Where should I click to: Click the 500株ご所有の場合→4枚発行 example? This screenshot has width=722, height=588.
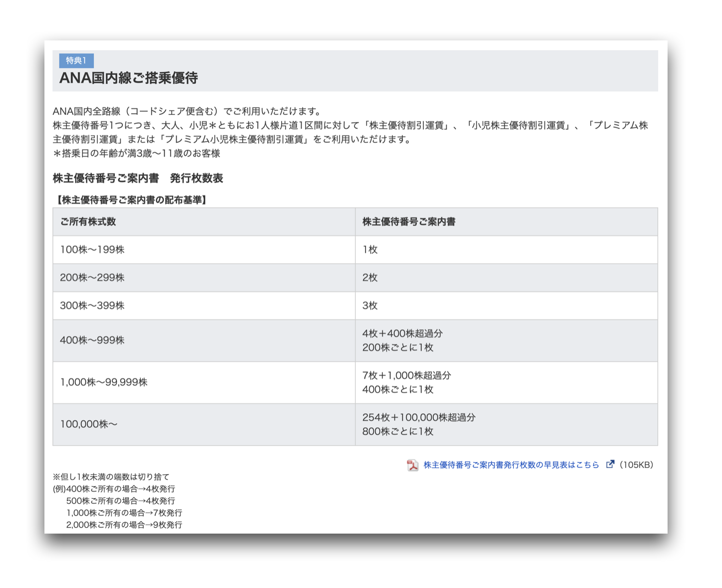(x=120, y=501)
